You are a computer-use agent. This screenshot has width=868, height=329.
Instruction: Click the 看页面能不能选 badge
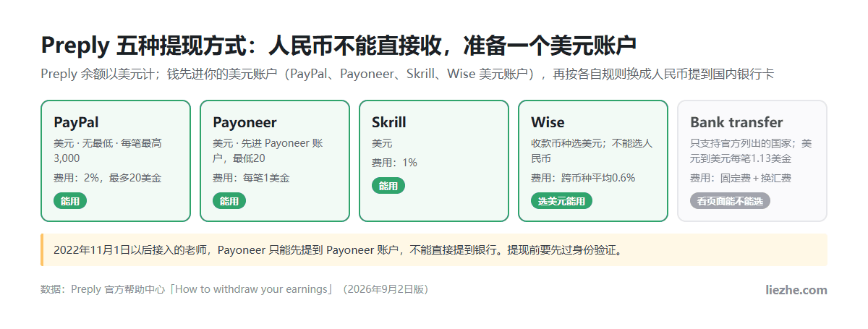point(730,201)
